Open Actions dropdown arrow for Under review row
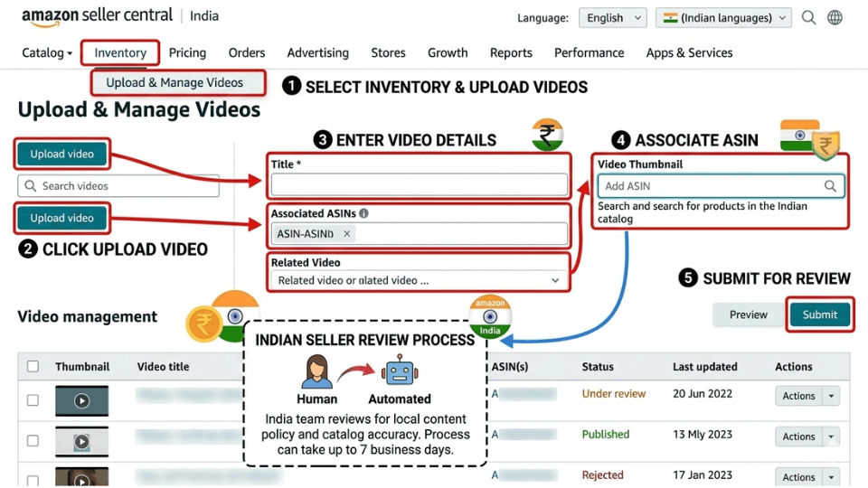 (x=831, y=396)
